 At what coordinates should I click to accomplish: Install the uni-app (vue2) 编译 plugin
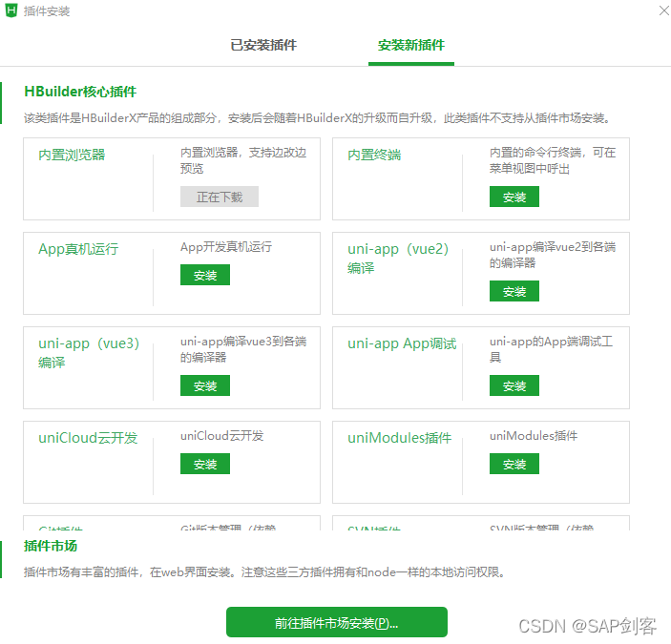click(x=514, y=291)
